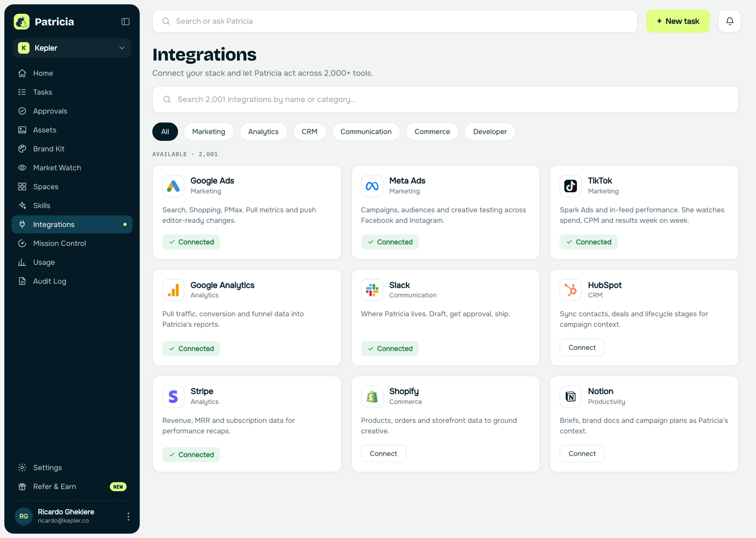Click Connected status on Meta Ads
Image resolution: width=756 pixels, height=538 pixels.
(390, 242)
